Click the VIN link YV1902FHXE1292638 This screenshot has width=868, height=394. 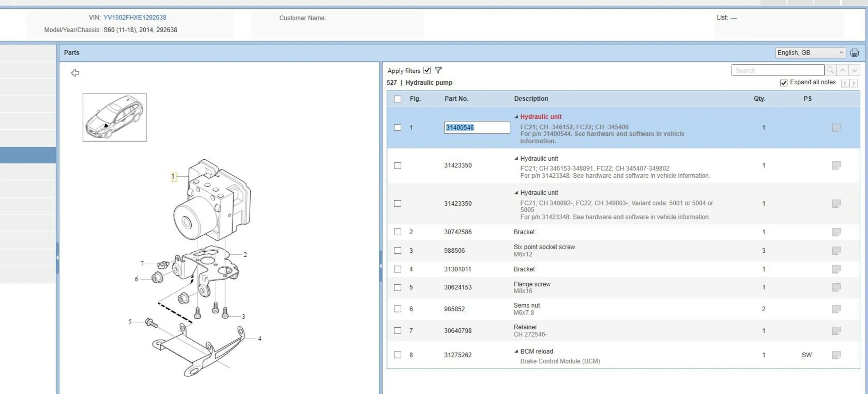[x=135, y=17]
